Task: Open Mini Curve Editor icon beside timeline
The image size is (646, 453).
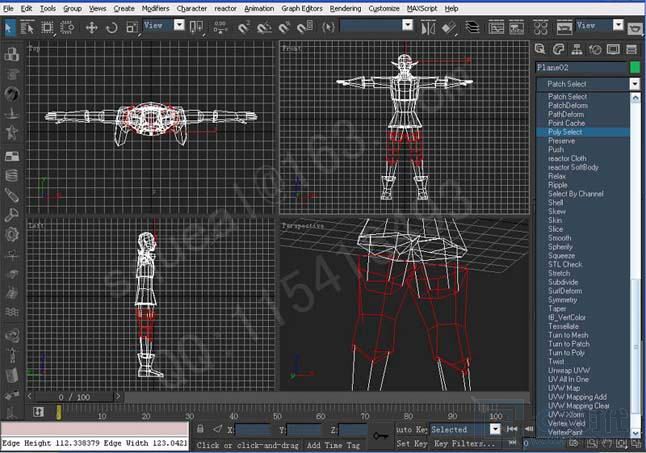Action: (x=38, y=412)
